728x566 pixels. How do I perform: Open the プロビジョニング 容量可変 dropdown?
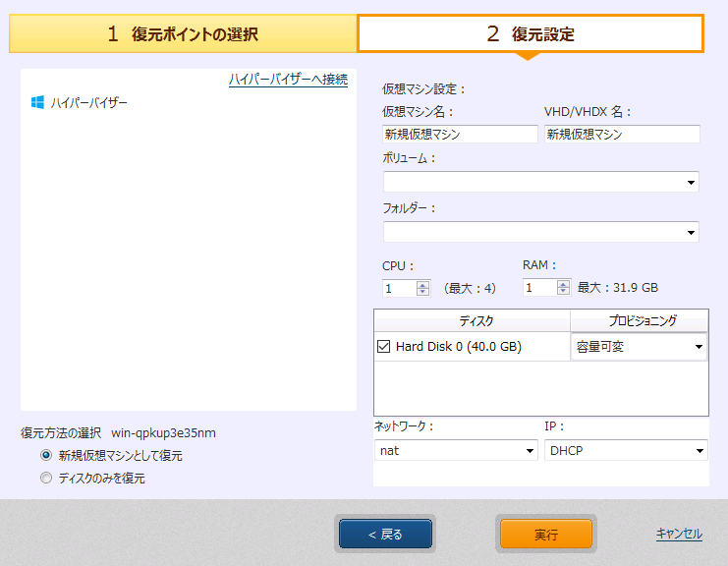[x=639, y=347]
